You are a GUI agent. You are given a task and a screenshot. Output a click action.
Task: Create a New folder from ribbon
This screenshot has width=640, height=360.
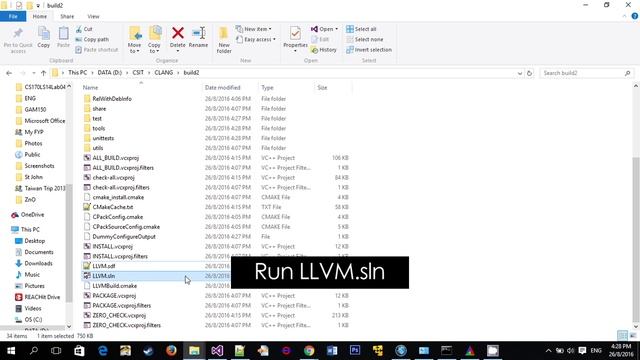(224, 40)
